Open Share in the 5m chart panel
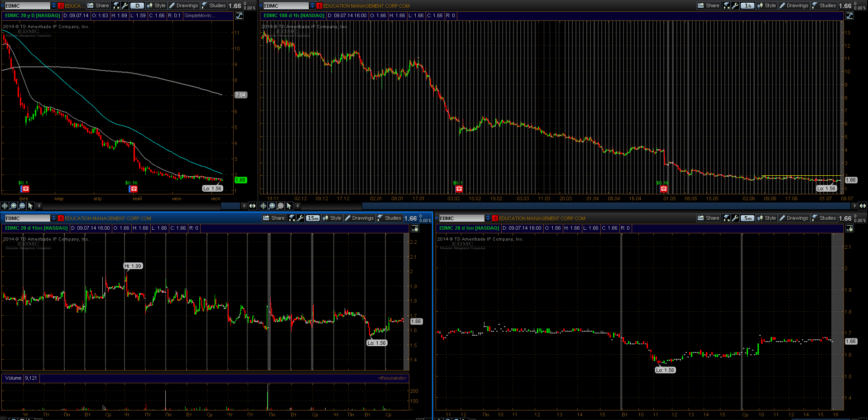 709,218
